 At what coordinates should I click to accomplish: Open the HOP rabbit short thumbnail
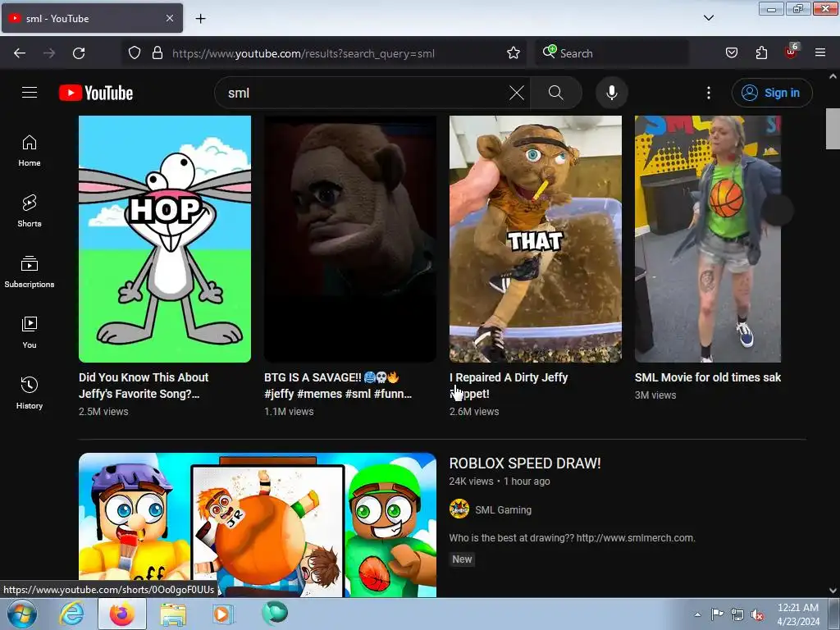[x=164, y=239]
